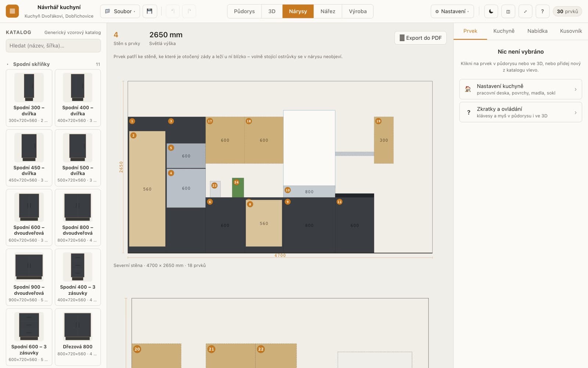Click element marker 20 in lower elevation
This screenshot has width=588, height=368.
(137, 349)
